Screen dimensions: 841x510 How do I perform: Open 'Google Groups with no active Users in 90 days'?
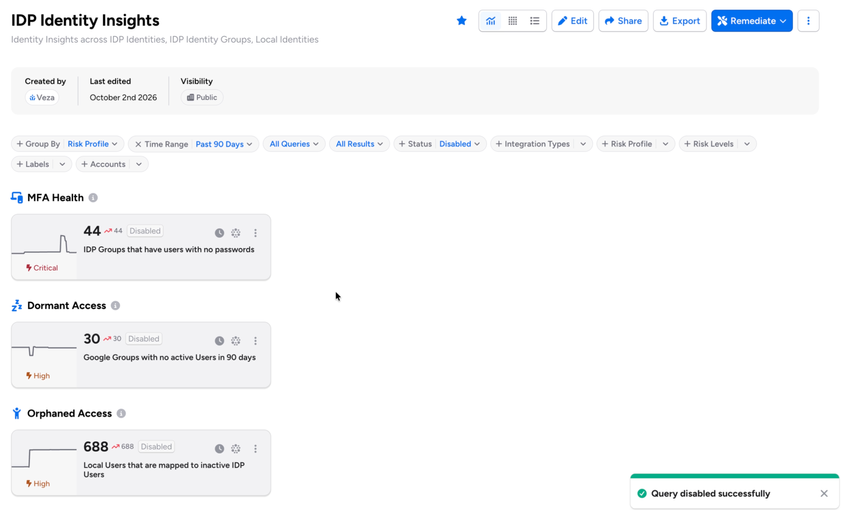(x=169, y=358)
